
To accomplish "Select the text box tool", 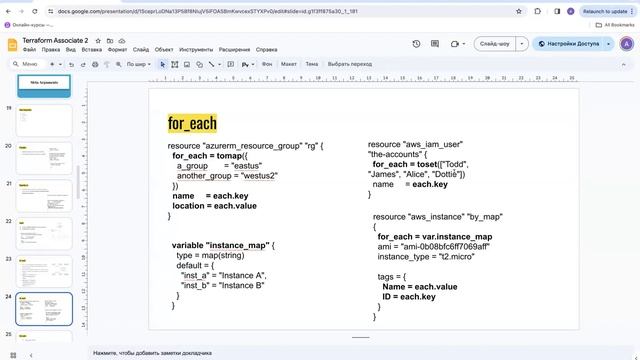I will click(x=175, y=64).
